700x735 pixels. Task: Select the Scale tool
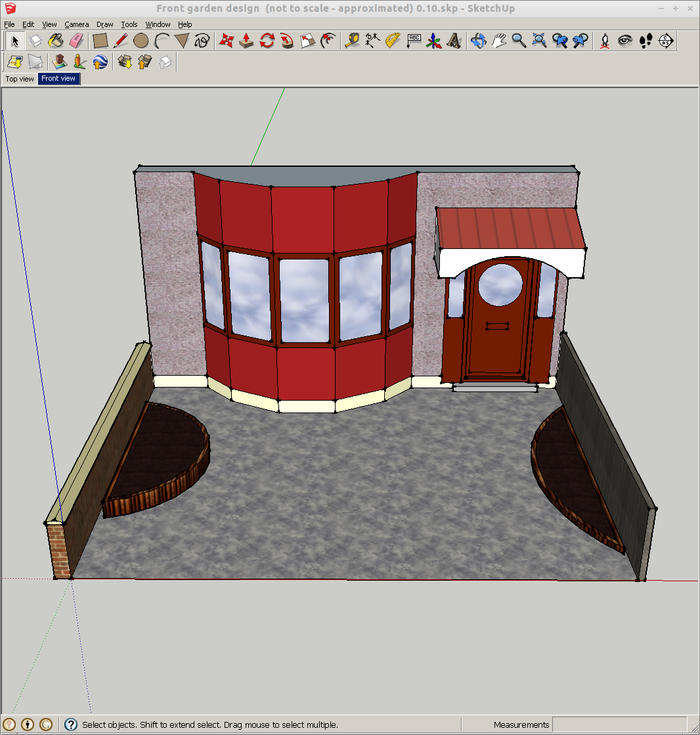pyautogui.click(x=308, y=41)
